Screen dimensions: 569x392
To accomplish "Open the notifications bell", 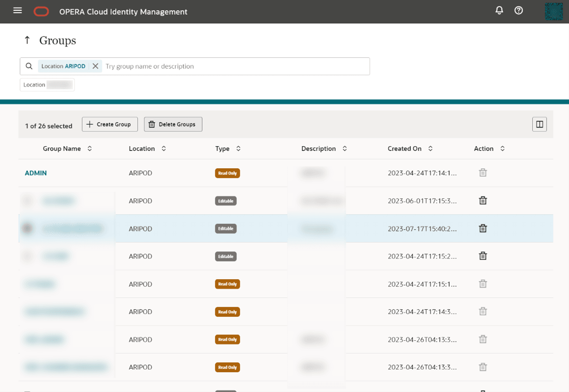I will coord(499,10).
